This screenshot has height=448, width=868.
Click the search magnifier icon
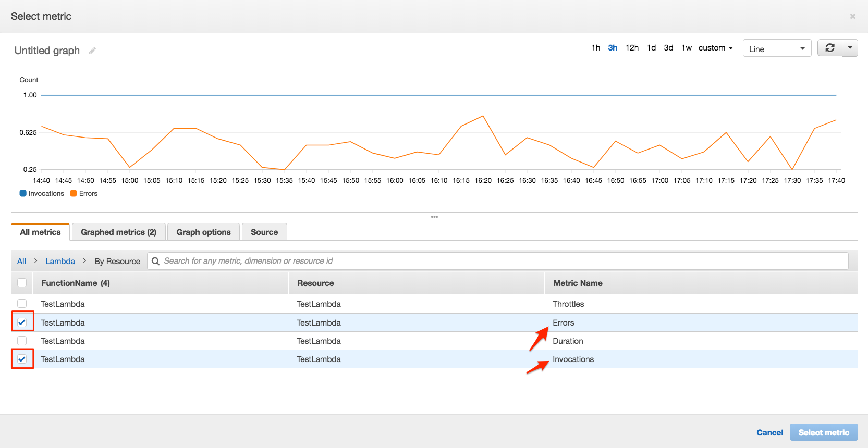point(155,261)
